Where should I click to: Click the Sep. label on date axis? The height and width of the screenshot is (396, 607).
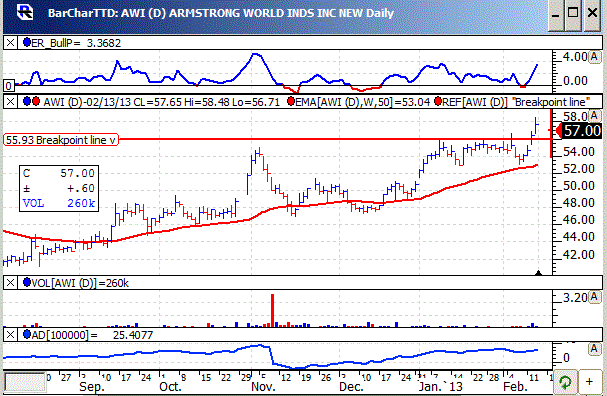92,387
